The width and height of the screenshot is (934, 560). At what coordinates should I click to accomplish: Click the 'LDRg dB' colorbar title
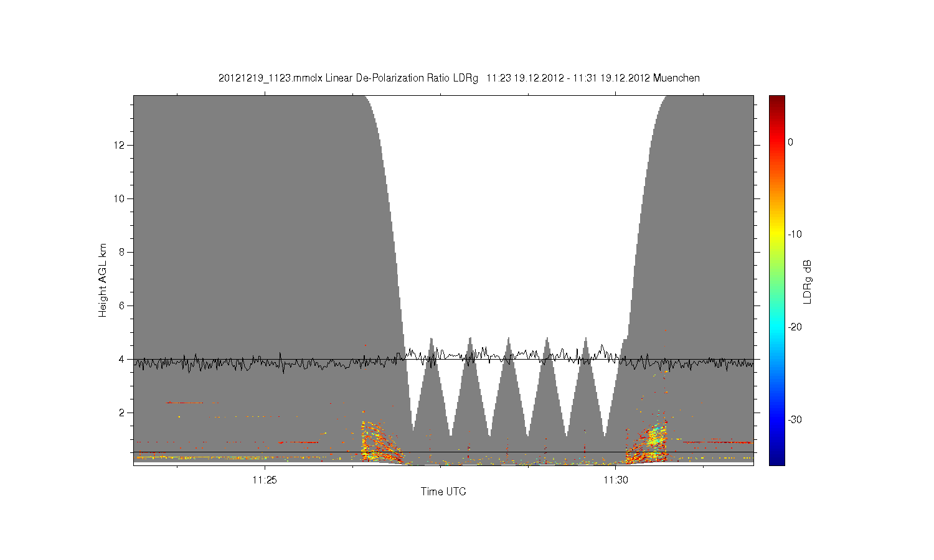pos(807,281)
